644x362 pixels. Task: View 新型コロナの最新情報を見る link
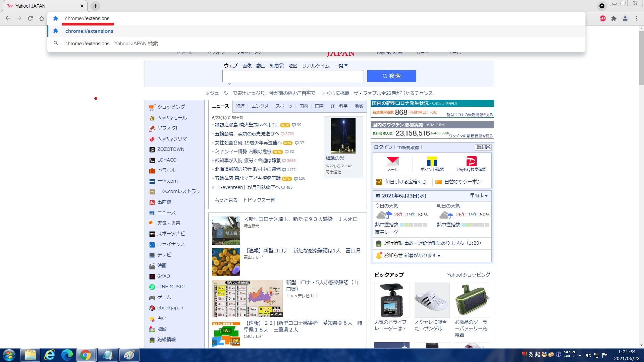pyautogui.click(x=469, y=115)
